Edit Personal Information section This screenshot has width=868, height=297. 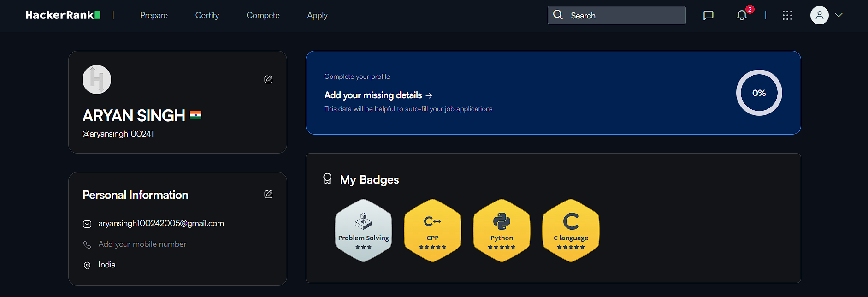click(x=268, y=194)
